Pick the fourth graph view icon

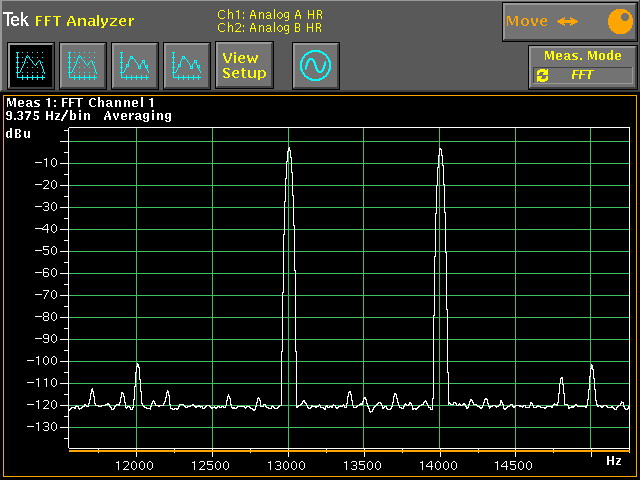coord(185,66)
